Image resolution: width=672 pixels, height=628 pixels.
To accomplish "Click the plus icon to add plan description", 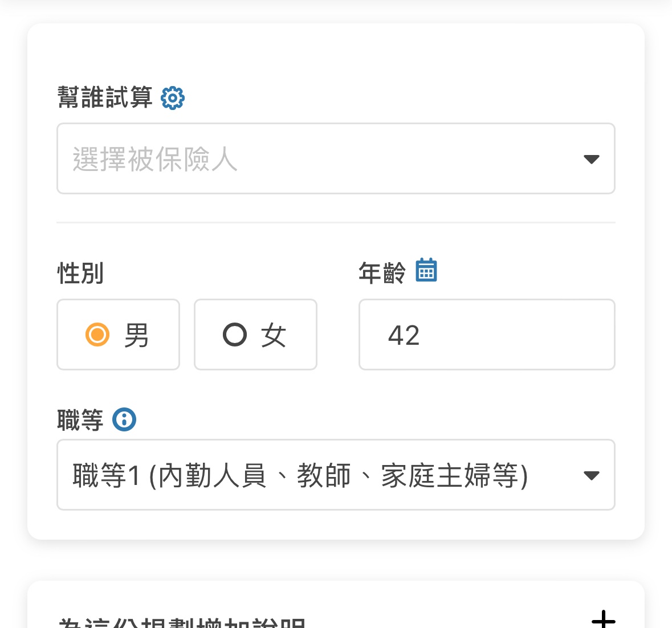I will coord(603,619).
